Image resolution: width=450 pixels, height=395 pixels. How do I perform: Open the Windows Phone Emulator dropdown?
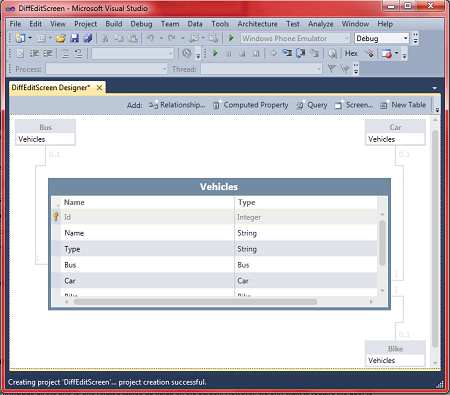pos(295,38)
